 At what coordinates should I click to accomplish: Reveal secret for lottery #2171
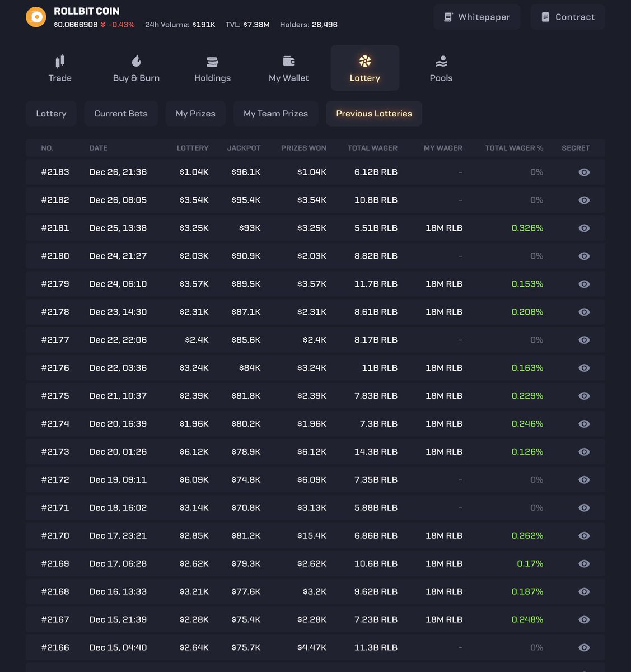coord(584,508)
